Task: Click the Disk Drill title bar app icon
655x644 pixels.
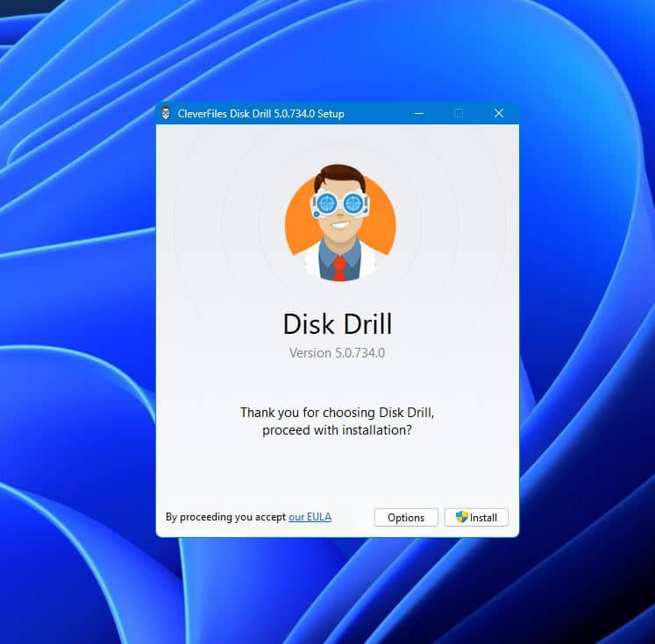Action: coord(167,113)
